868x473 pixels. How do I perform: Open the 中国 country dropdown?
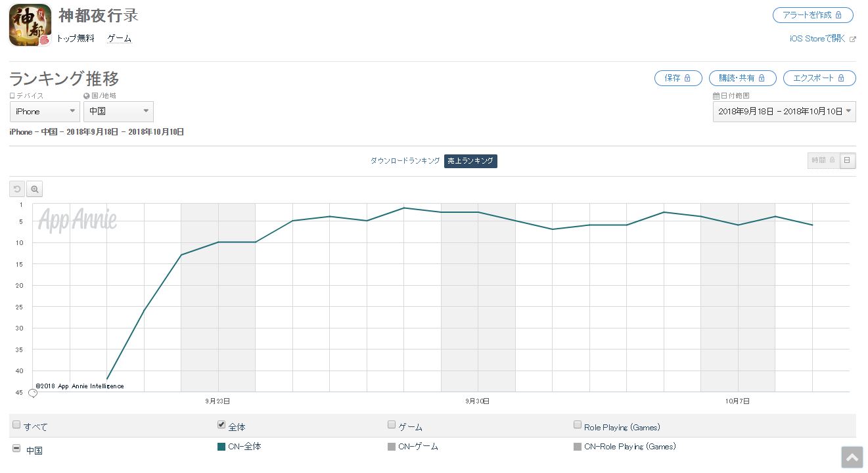point(118,112)
